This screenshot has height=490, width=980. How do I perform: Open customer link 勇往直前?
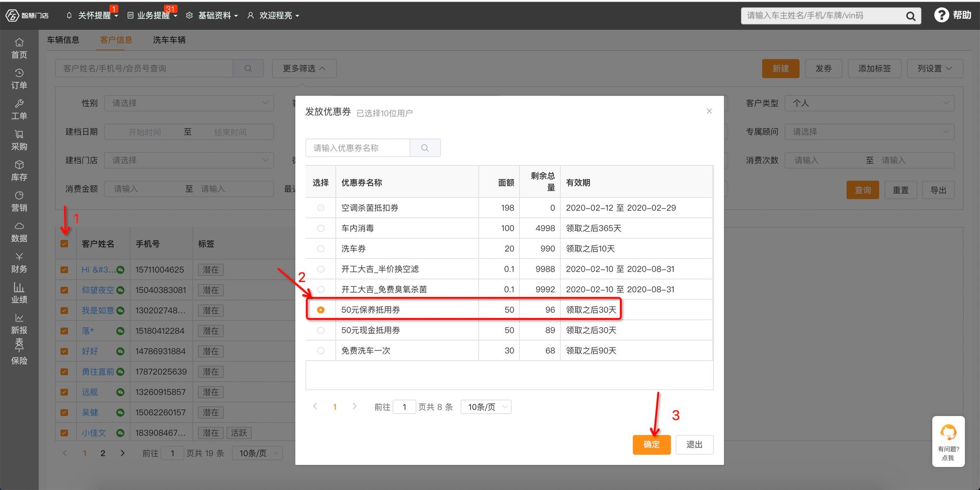tap(98, 372)
